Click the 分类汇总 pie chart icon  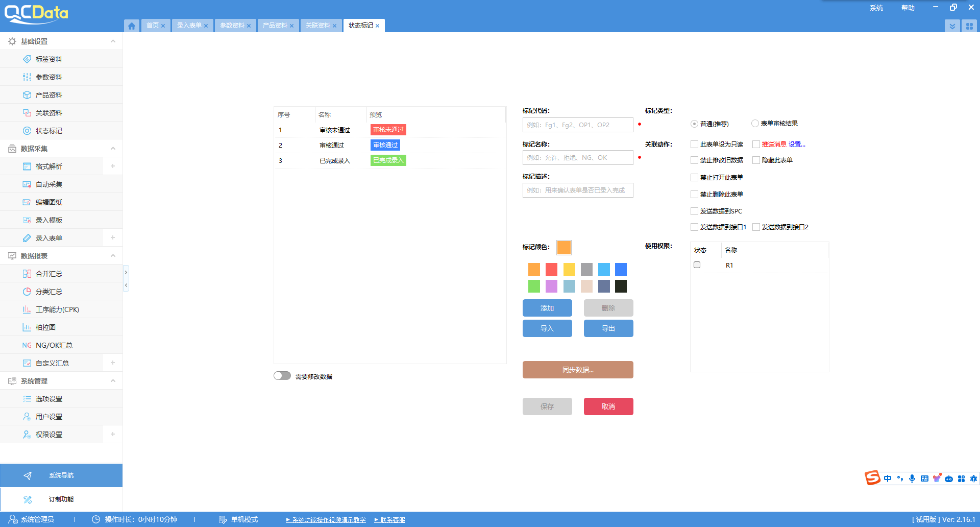27,292
